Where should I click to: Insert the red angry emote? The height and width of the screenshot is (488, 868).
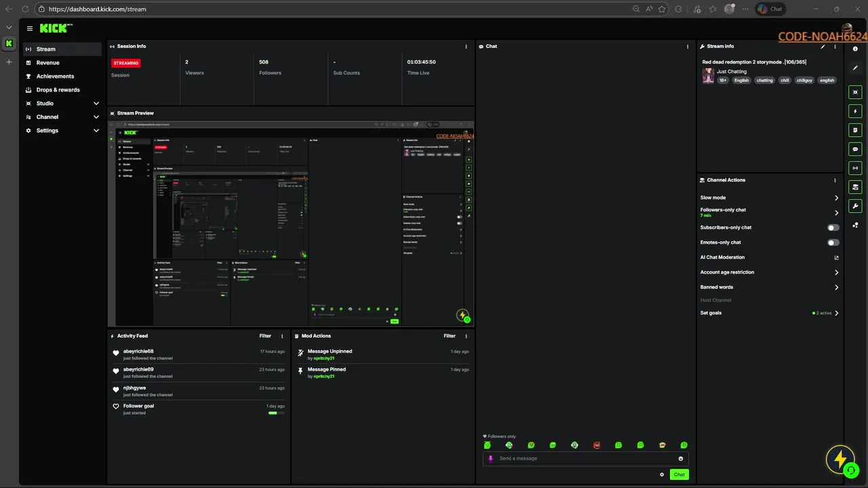click(x=597, y=445)
